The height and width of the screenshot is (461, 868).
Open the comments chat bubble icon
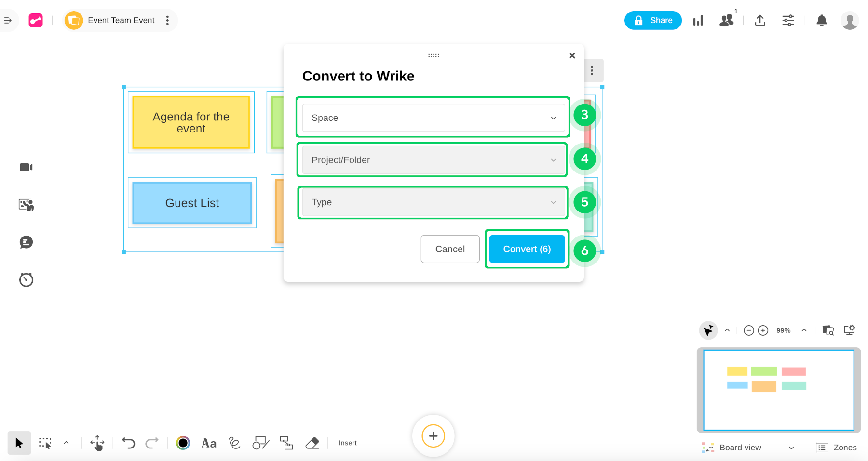point(26,242)
